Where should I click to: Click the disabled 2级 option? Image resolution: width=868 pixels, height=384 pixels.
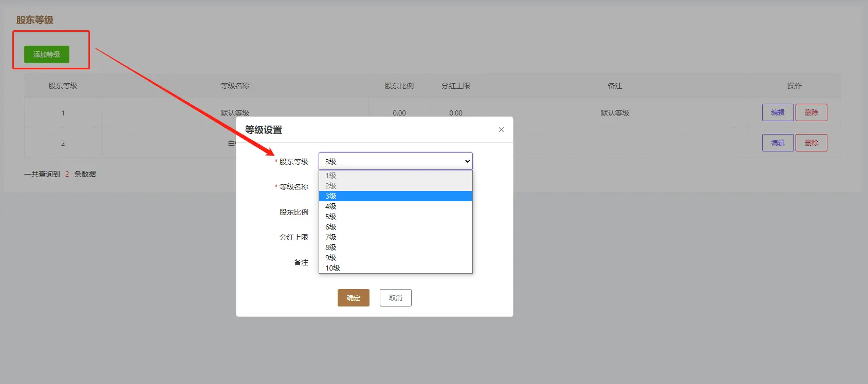click(x=395, y=186)
